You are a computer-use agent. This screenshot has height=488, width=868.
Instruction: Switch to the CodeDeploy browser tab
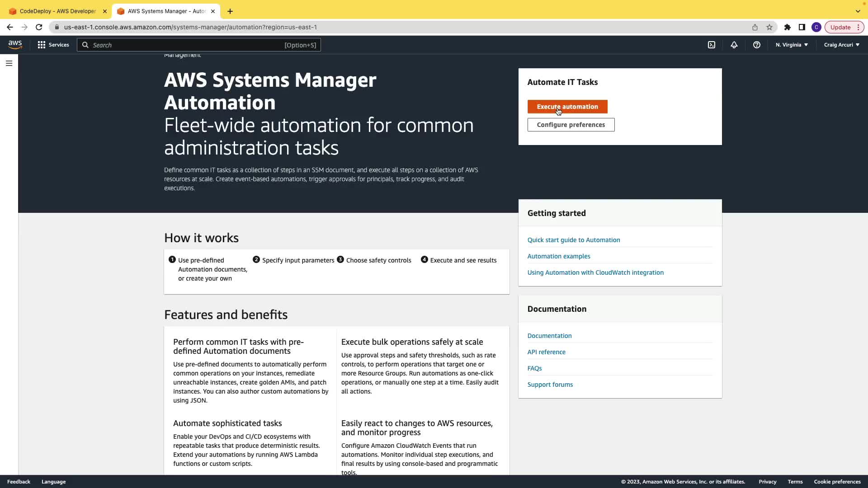tap(57, 11)
